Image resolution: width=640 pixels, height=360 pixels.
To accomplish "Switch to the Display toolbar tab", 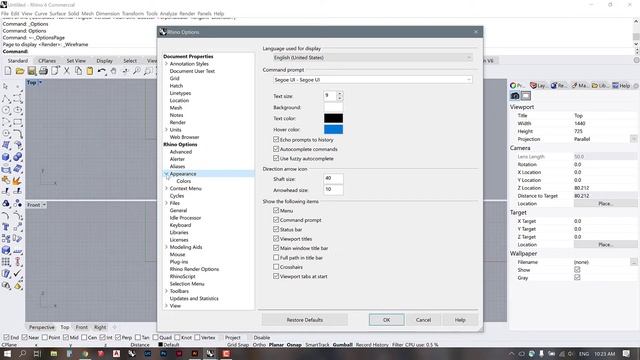I will (104, 61).
